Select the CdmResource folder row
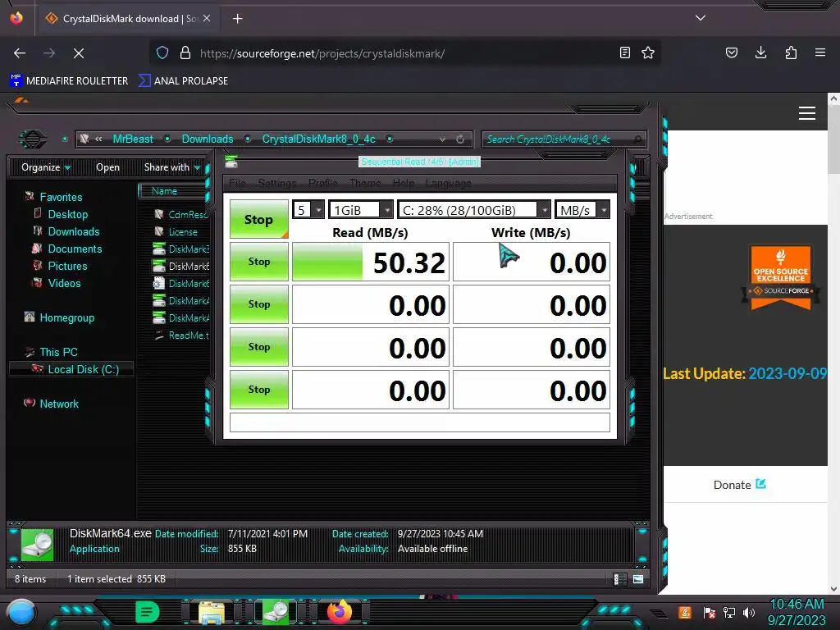The width and height of the screenshot is (840, 630). coord(180,215)
